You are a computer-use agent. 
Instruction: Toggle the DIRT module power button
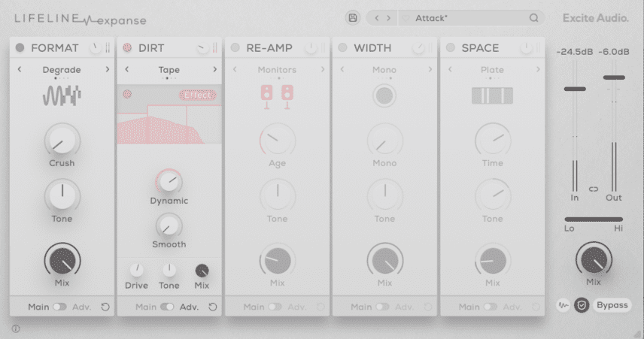pyautogui.click(x=127, y=47)
